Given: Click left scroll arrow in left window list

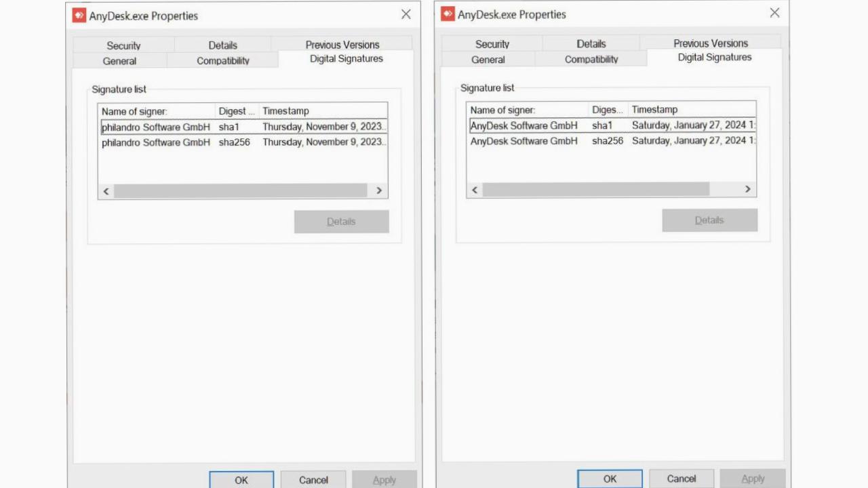Looking at the screenshot, I should coord(106,191).
